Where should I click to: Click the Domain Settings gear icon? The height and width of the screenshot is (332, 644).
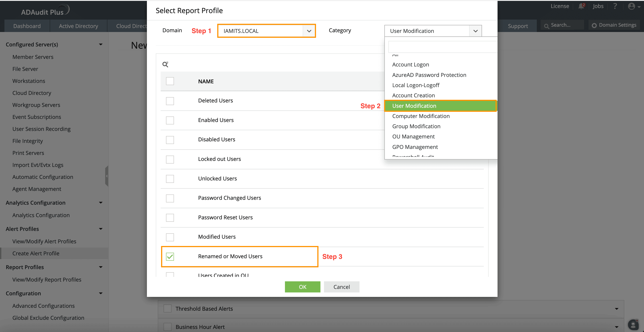(594, 25)
